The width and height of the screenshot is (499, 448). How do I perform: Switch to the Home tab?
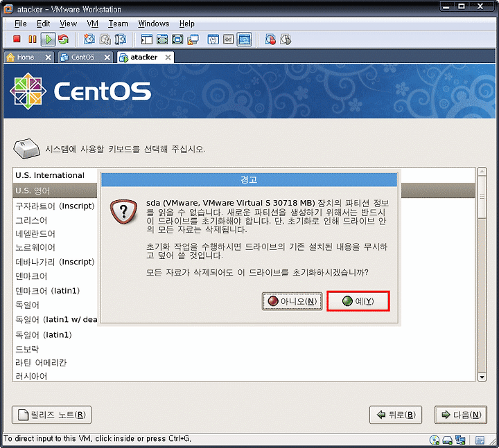[26, 57]
